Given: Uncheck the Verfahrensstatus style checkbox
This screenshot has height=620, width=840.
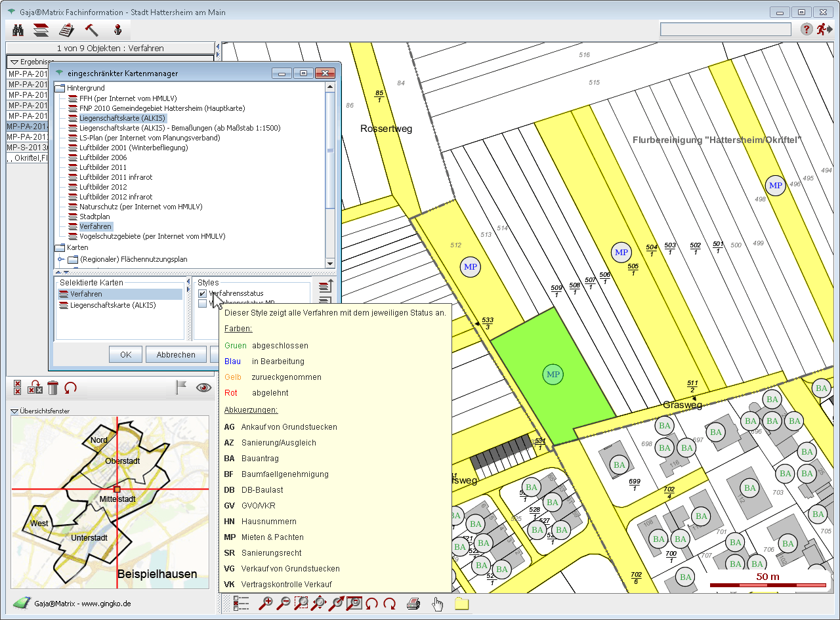Looking at the screenshot, I should pyautogui.click(x=203, y=293).
